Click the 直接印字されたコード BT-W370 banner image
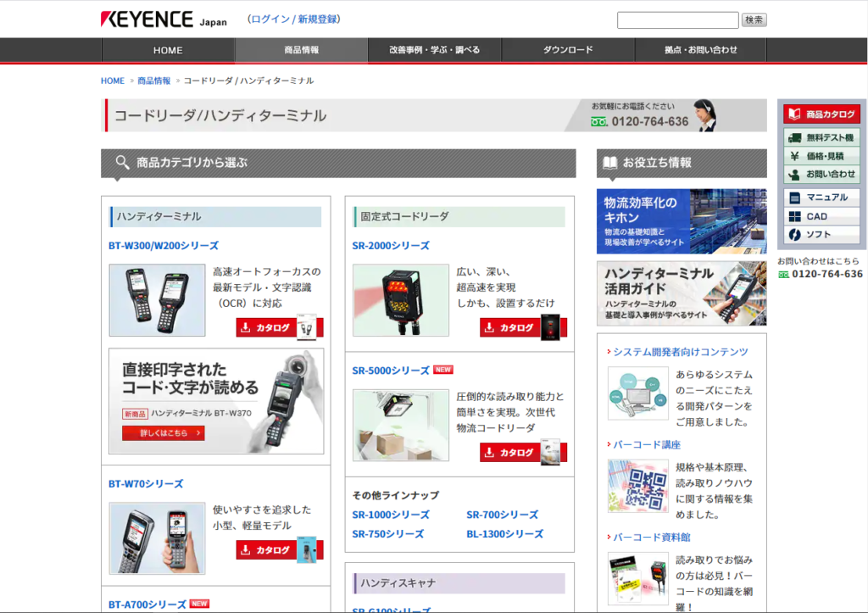This screenshot has width=868, height=613. [216, 401]
